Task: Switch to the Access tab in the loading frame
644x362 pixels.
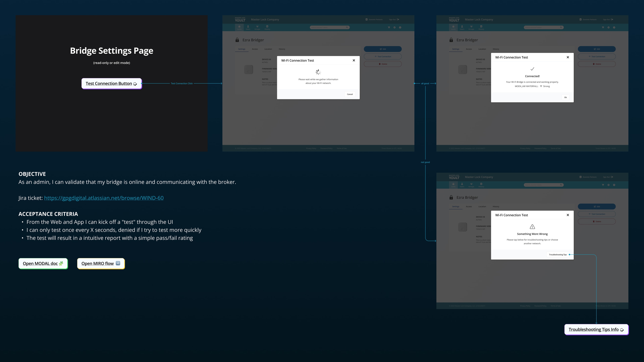Action: tap(255, 49)
